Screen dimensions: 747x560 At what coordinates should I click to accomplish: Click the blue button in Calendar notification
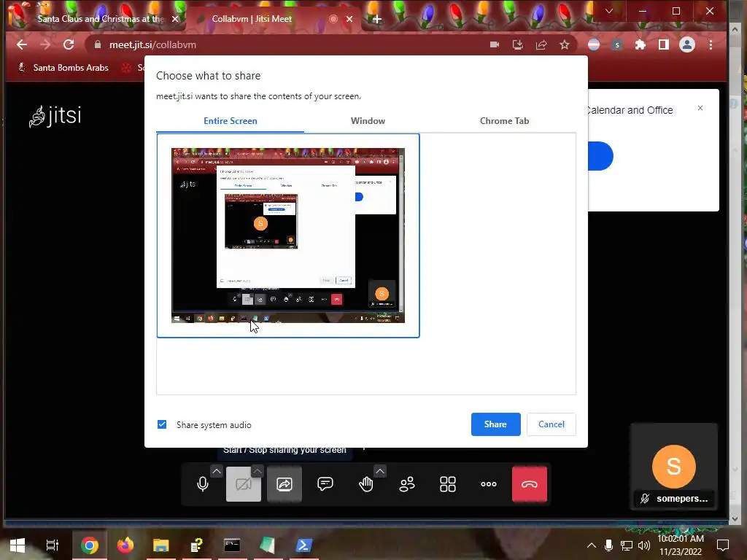click(600, 156)
